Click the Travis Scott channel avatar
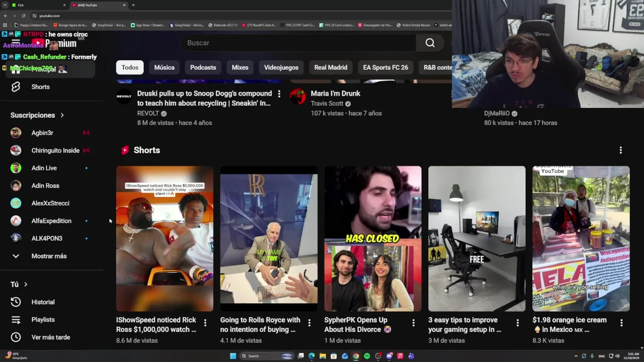 click(298, 96)
